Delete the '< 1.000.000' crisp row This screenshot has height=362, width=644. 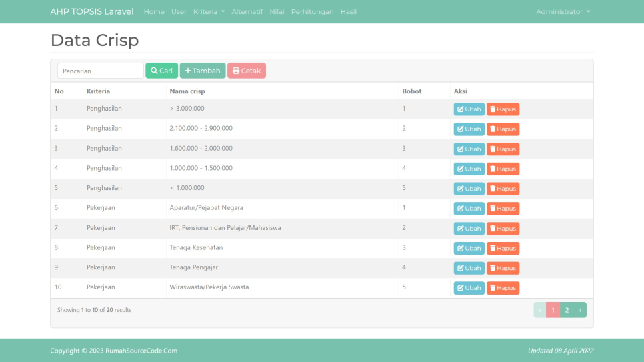(503, 189)
